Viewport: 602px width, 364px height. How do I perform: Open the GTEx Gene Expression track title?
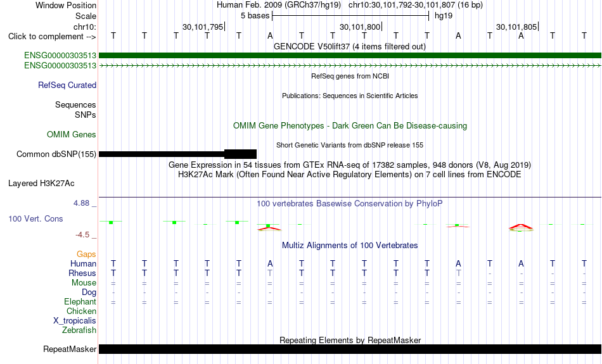click(350, 165)
